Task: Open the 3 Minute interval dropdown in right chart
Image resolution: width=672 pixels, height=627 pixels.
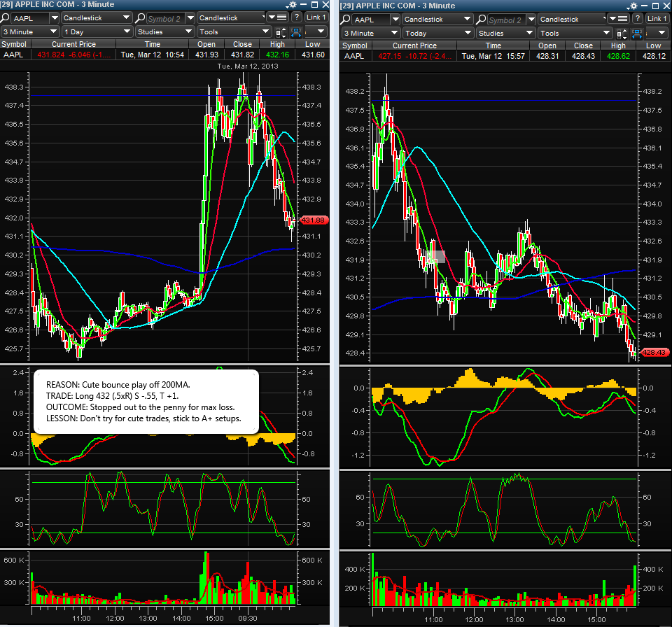Action: (x=371, y=33)
